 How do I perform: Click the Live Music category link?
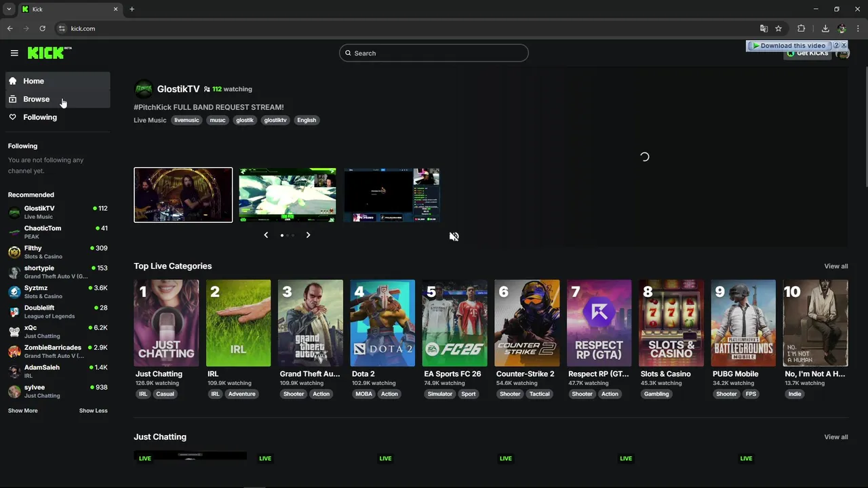pyautogui.click(x=150, y=120)
